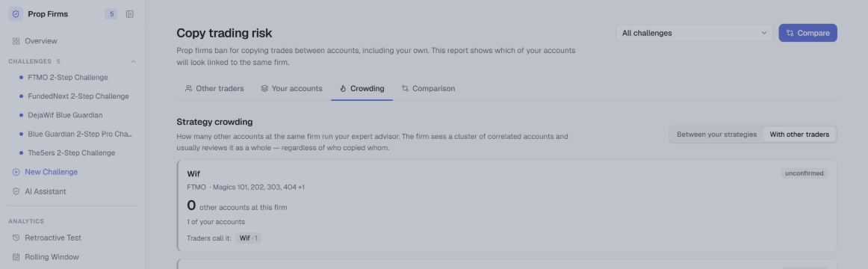The width and height of the screenshot is (868, 269).
Task: Collapse the sidebar with the panel icon
Action: (129, 14)
